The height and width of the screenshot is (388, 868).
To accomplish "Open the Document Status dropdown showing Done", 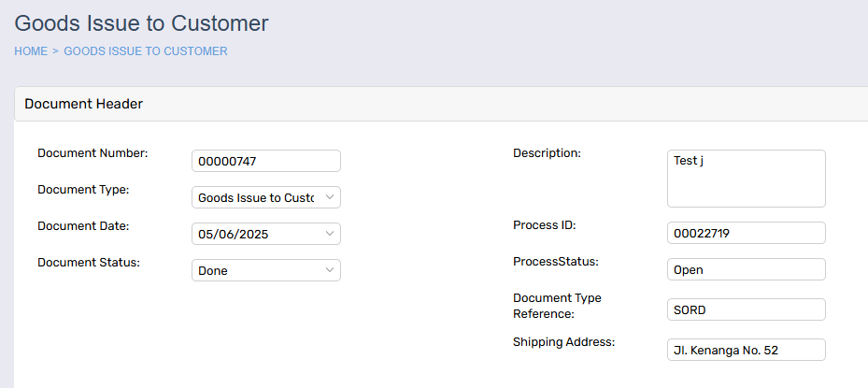I will tap(266, 270).
